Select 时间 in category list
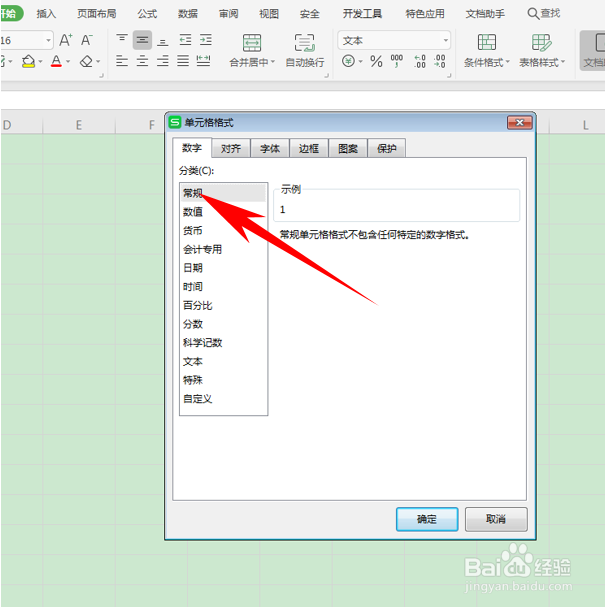This screenshot has height=607, width=605. tap(223, 287)
